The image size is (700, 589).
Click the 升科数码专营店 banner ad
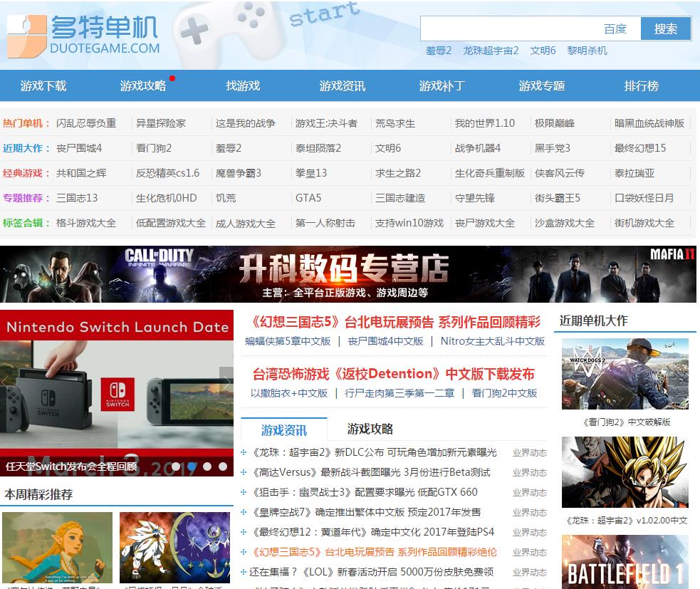click(348, 274)
